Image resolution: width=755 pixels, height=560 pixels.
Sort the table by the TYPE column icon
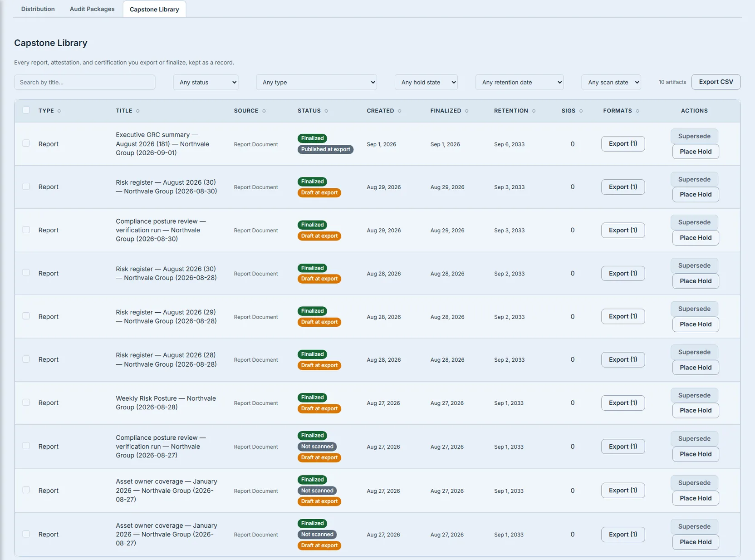tap(59, 111)
